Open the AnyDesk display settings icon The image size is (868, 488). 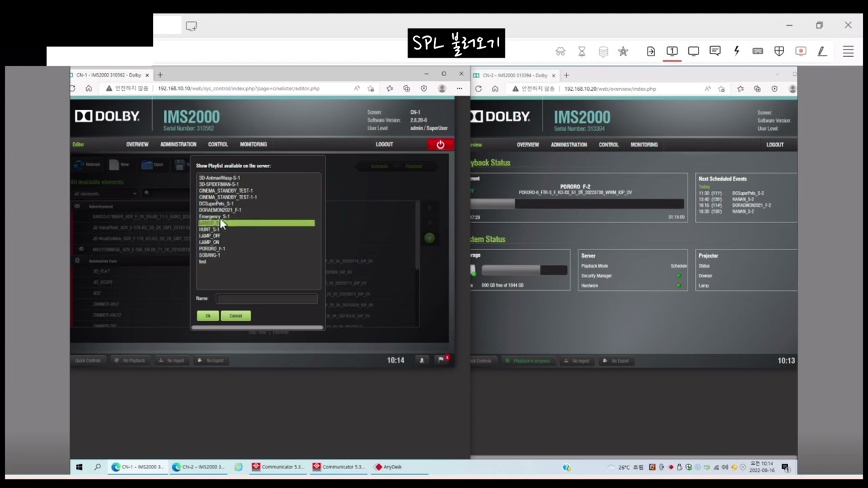pyautogui.click(x=694, y=52)
